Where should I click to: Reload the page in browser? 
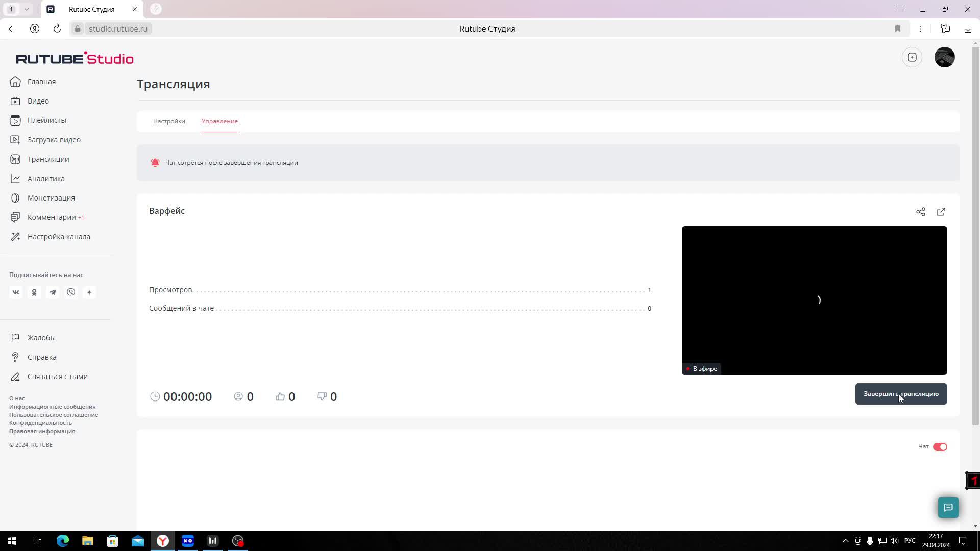coord(57,29)
